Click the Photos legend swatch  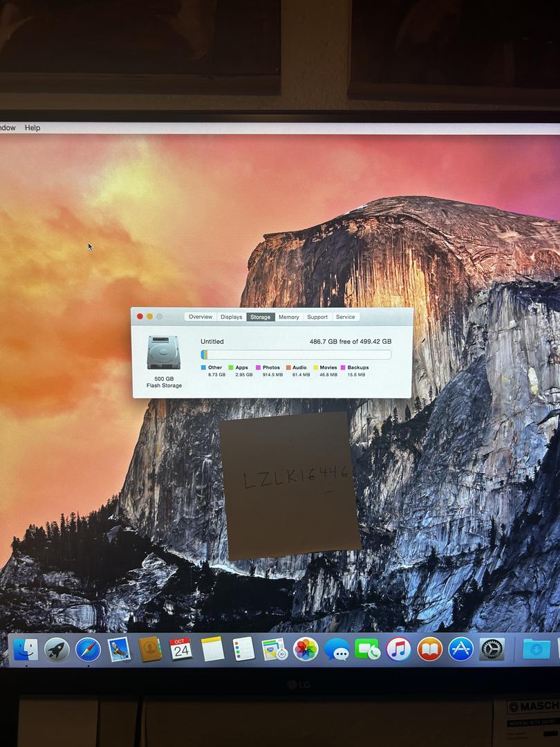click(258, 367)
